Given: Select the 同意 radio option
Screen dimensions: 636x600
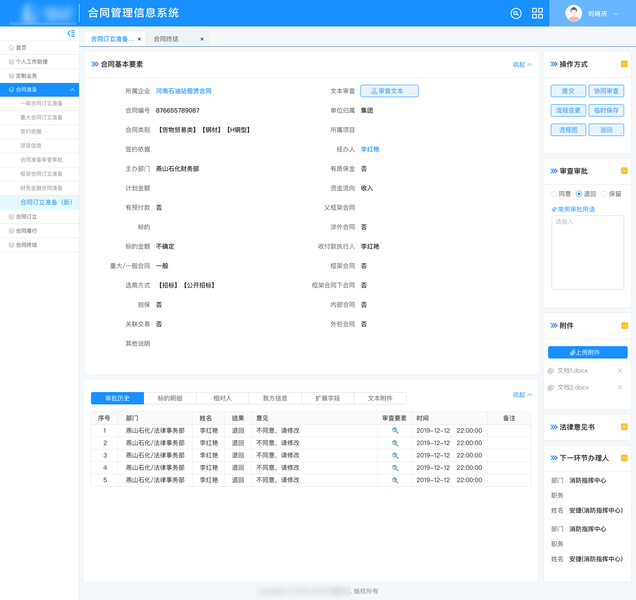Looking at the screenshot, I should coord(554,194).
